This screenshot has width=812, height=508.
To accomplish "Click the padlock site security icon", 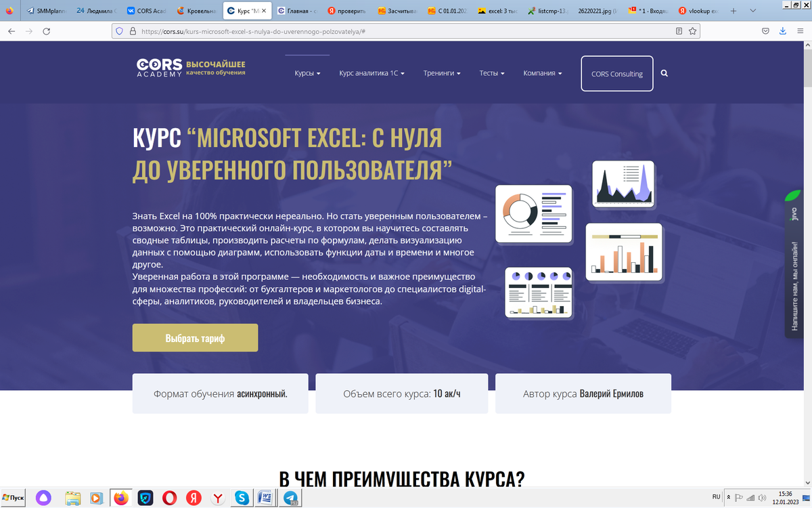I will coord(131,31).
